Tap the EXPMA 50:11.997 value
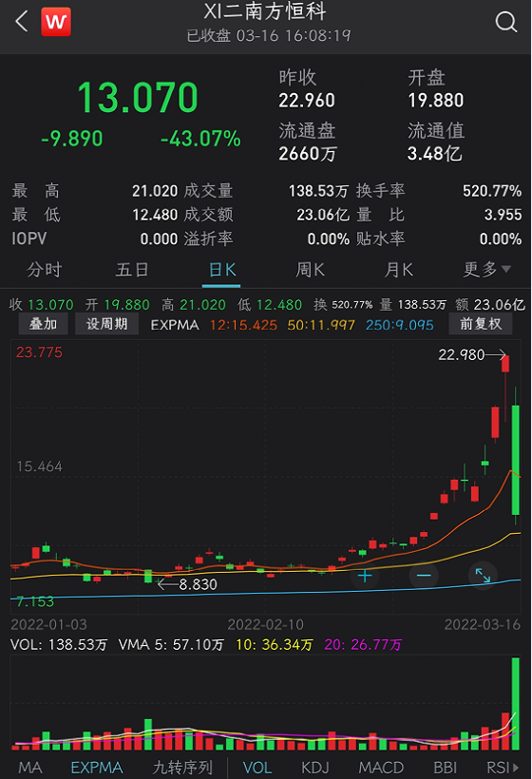The width and height of the screenshot is (532, 779). coord(321,325)
